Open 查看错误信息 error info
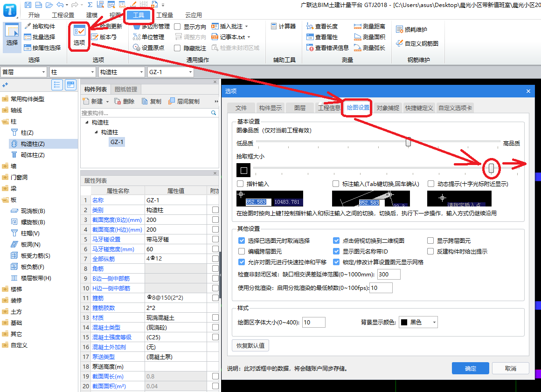Image resolution: width=541 pixels, height=392 pixels. (328, 48)
